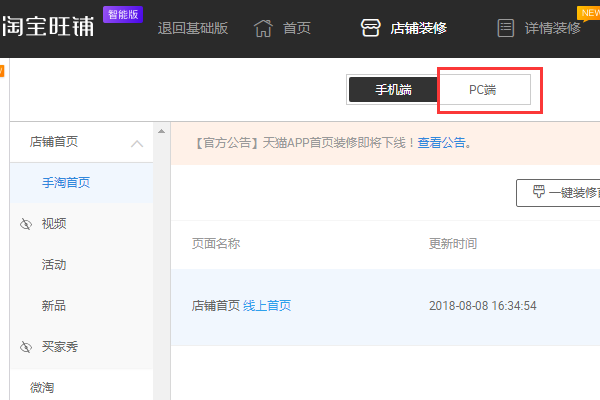Viewport: 600px width, 400px height.
Task: Collapse the 店铺首页 section chevron
Action: (137, 143)
